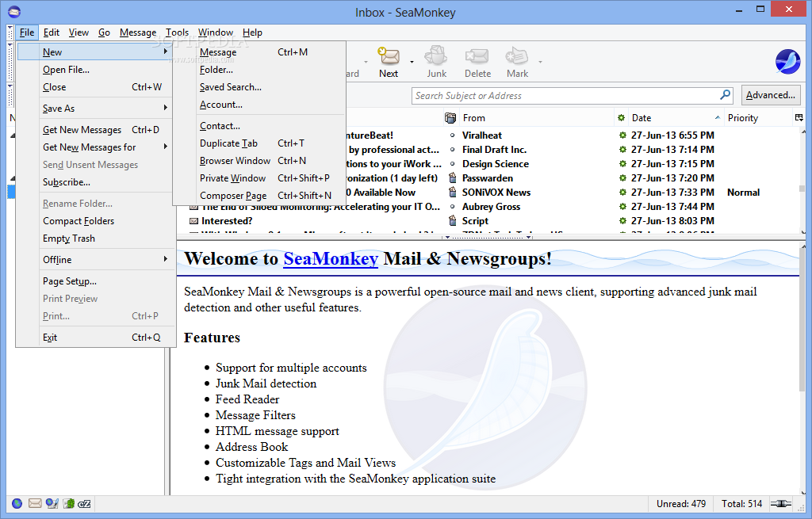Click the Next unread message toolbar icon
The height and width of the screenshot is (519, 812).
point(389,56)
